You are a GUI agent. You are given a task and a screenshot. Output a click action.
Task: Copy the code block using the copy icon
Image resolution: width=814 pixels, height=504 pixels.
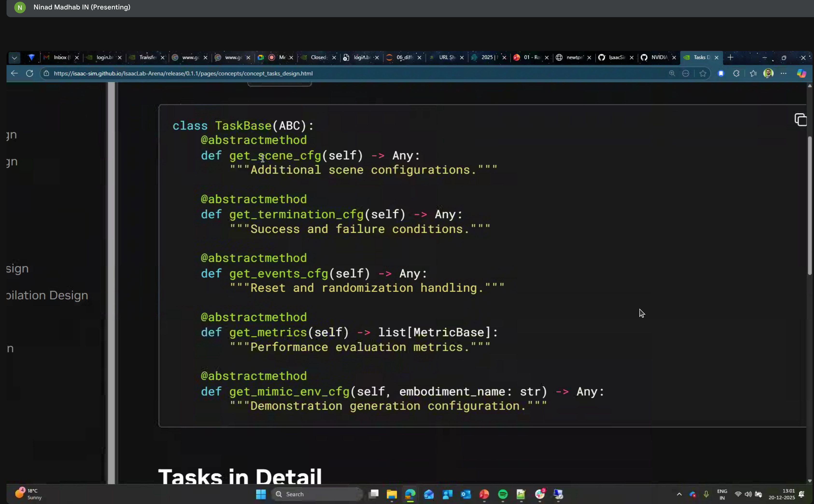click(x=800, y=119)
